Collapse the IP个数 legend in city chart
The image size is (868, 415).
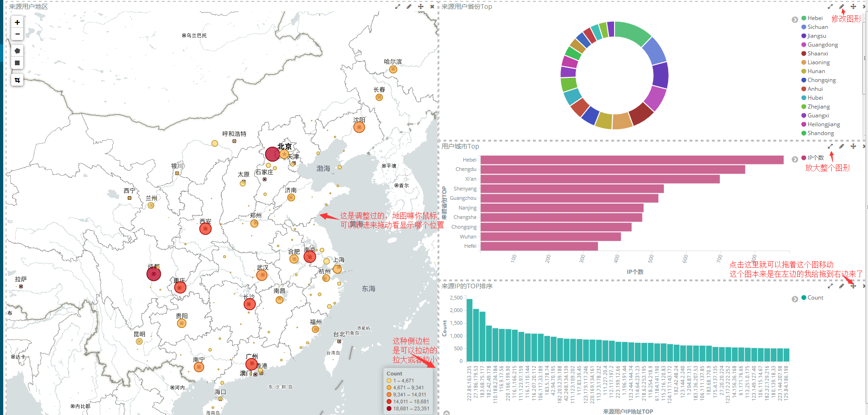[x=795, y=159]
